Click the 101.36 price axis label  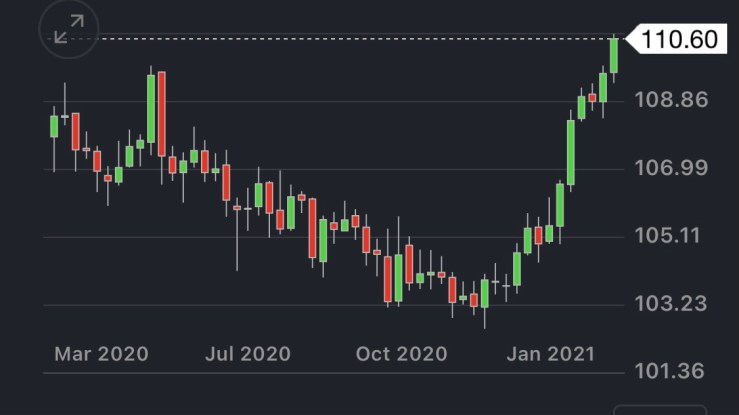pos(679,371)
